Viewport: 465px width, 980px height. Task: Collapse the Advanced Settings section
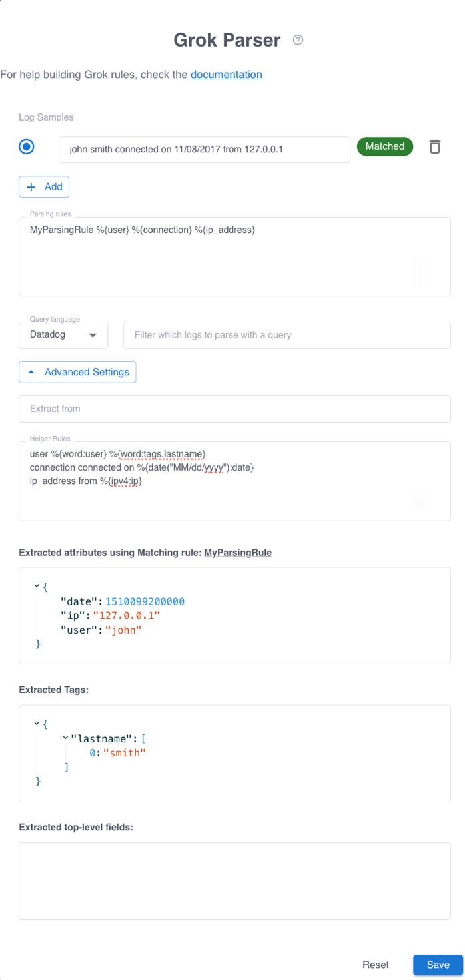[x=77, y=372]
